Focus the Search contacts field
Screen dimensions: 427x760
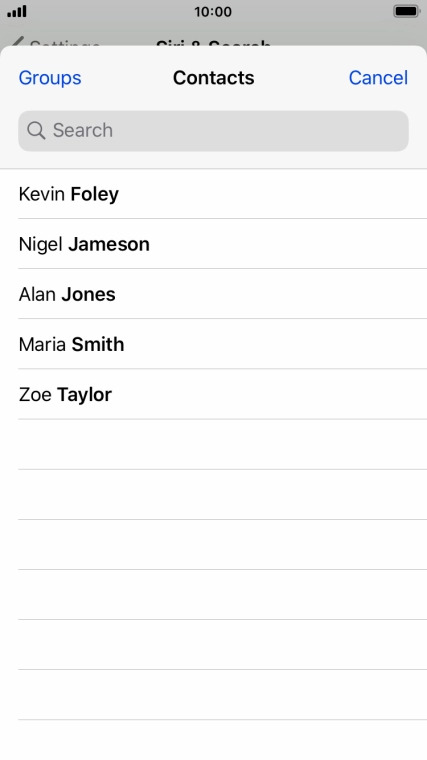pyautogui.click(x=213, y=131)
